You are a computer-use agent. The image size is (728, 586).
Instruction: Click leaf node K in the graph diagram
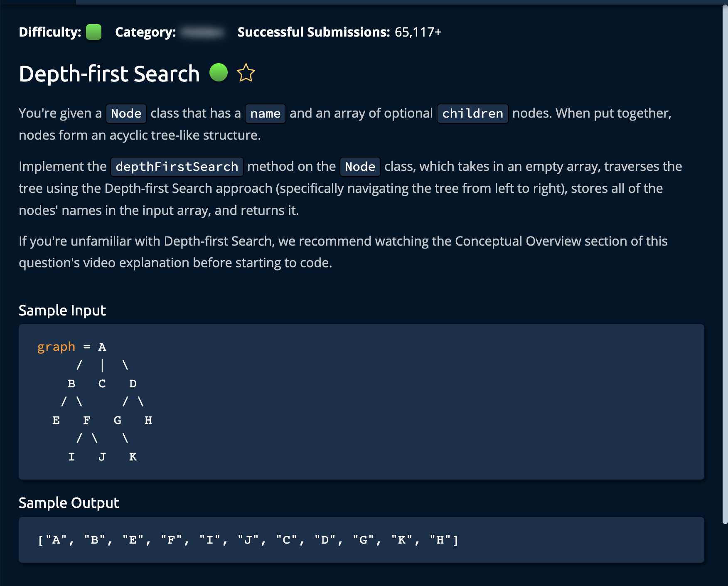(x=133, y=457)
